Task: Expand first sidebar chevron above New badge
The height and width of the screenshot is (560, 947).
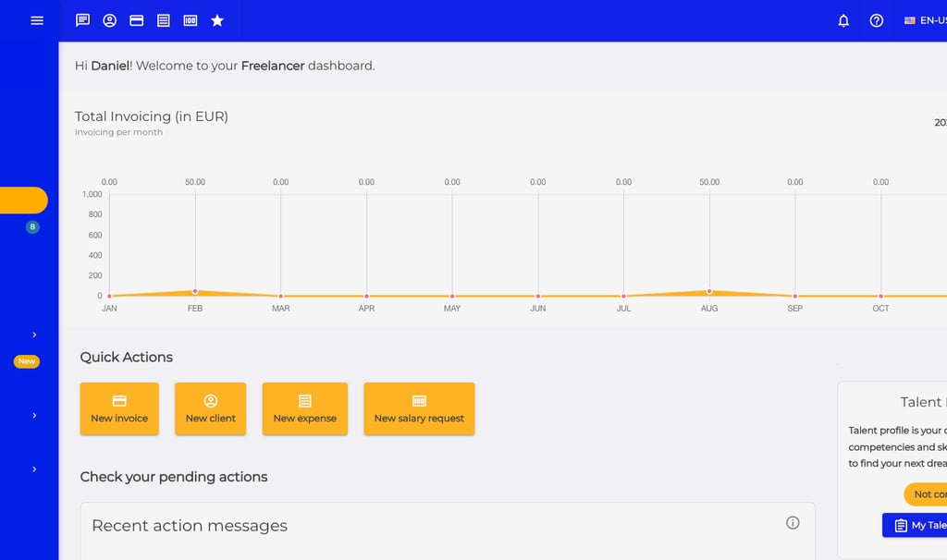Action: click(x=34, y=335)
